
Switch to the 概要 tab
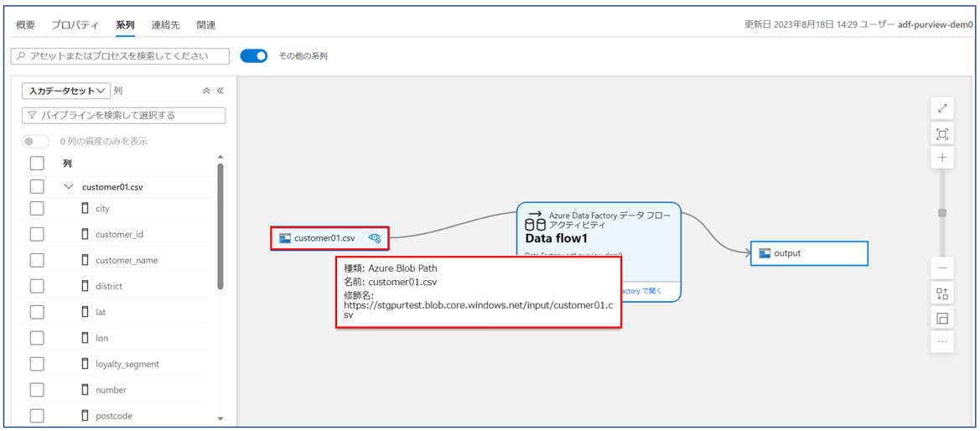click(x=26, y=25)
